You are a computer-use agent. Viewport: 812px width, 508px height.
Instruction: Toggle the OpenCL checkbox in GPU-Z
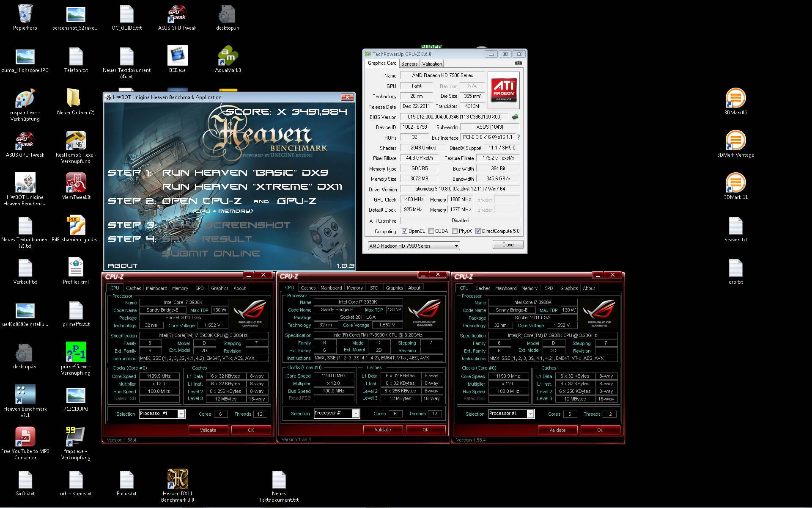pyautogui.click(x=404, y=231)
